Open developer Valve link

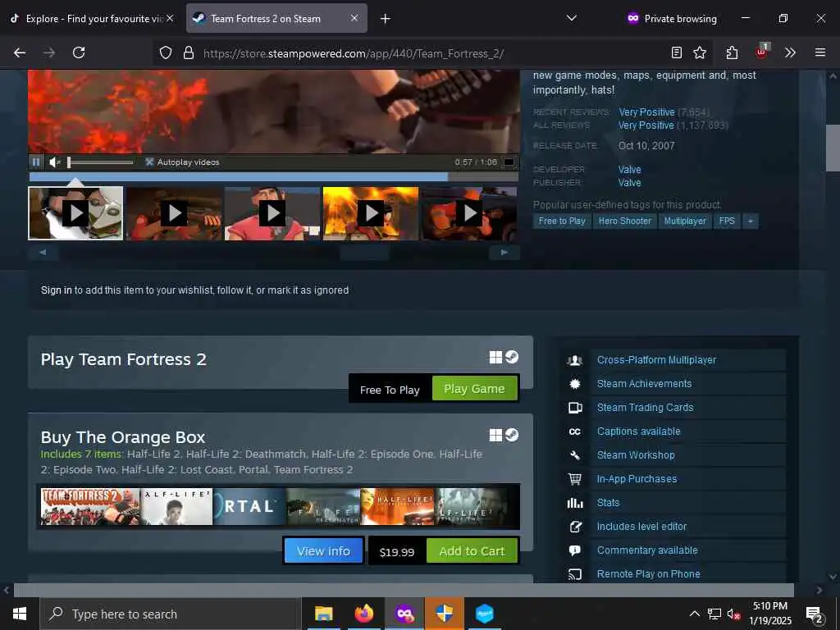pyautogui.click(x=629, y=169)
